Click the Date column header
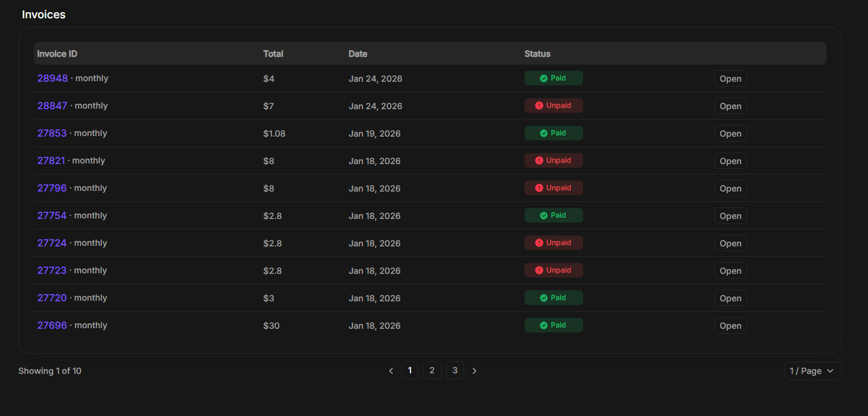 [x=357, y=54]
